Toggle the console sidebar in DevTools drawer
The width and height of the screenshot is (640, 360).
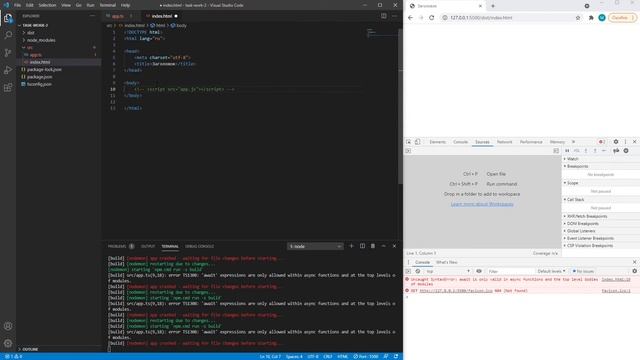tap(408, 271)
